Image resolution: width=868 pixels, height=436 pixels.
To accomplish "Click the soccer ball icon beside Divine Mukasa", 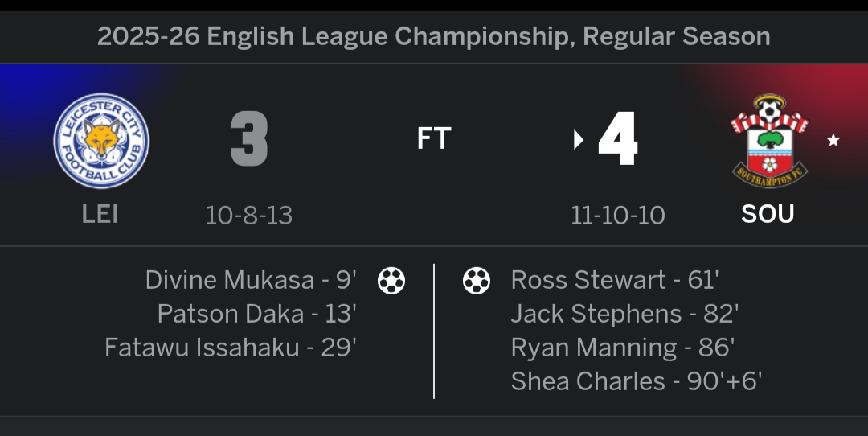I will (391, 281).
